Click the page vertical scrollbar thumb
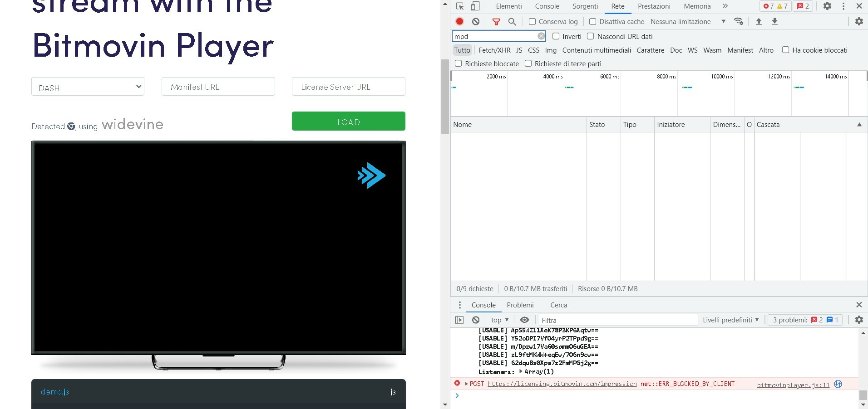Screen dimensions: 868x409 pos(445,97)
